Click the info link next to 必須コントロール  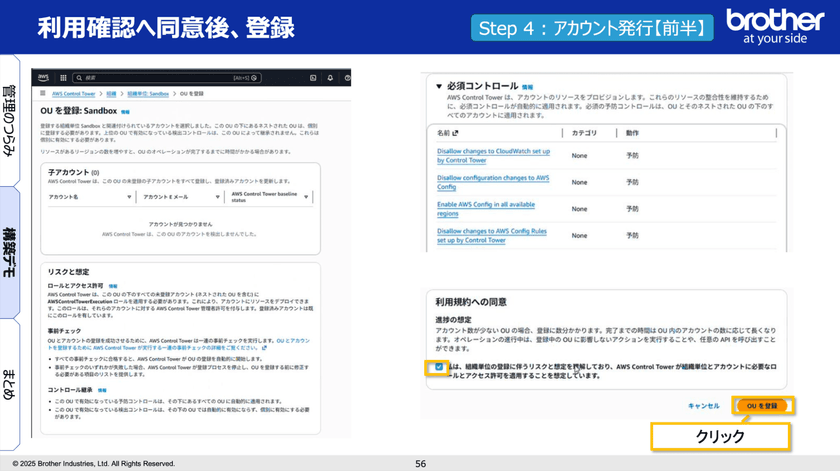click(527, 86)
